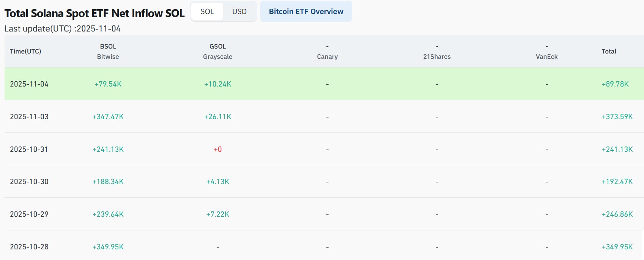Select the GSOL Grayscale column header
Viewport: 644px width, 260px height.
coord(217,52)
